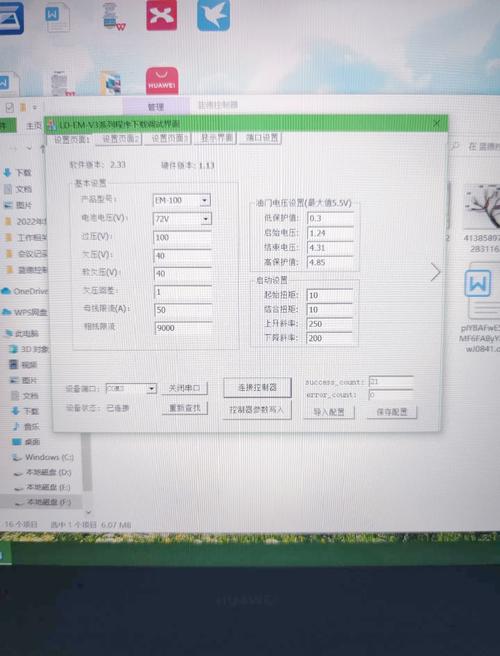
Task: Click 关闭串口 button
Action: click(185, 388)
